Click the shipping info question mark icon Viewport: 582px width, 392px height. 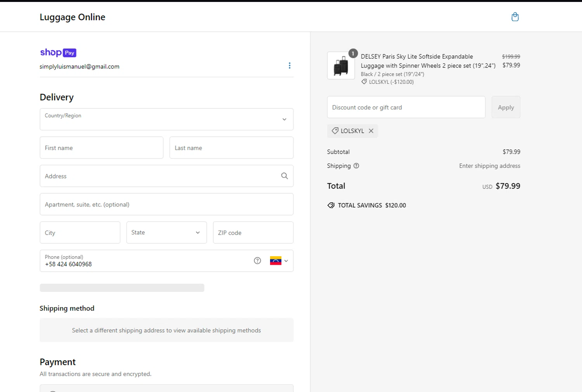356,166
